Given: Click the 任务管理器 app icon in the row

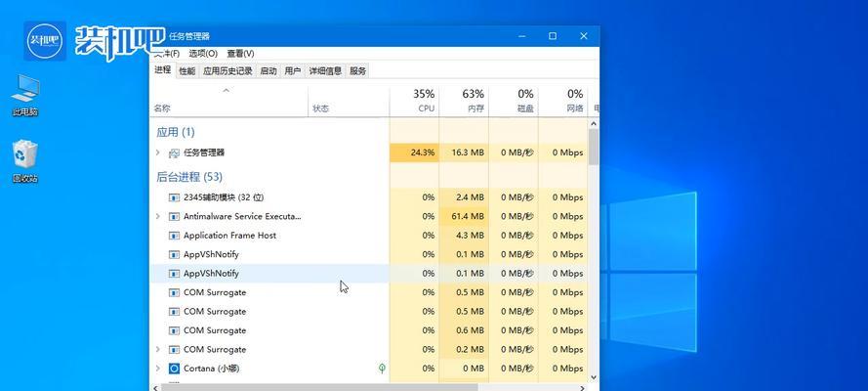Looking at the screenshot, I should coord(174,152).
